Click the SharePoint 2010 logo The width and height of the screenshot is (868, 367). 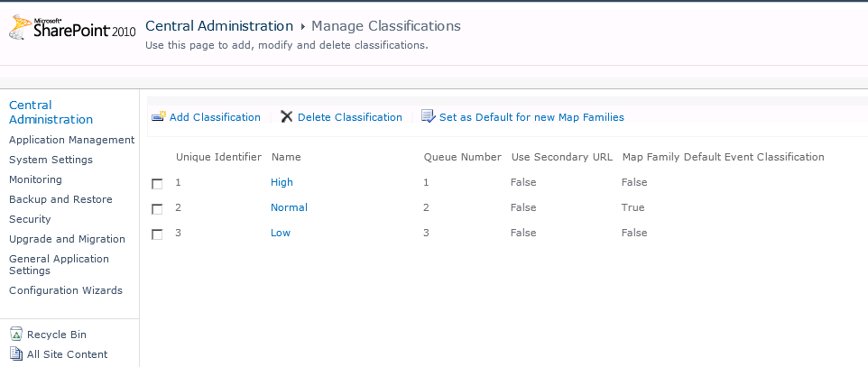(71, 30)
